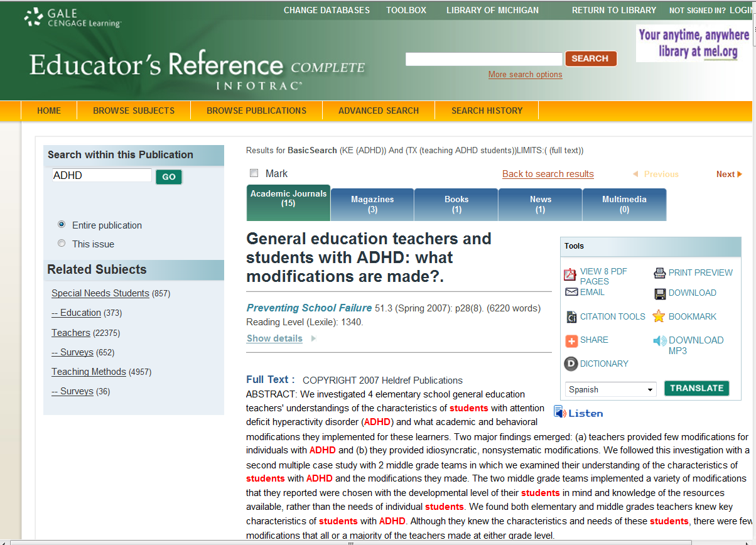Viewport: 756px width, 545px height.
Task: Open the Spanish language dropdown
Action: pos(611,389)
